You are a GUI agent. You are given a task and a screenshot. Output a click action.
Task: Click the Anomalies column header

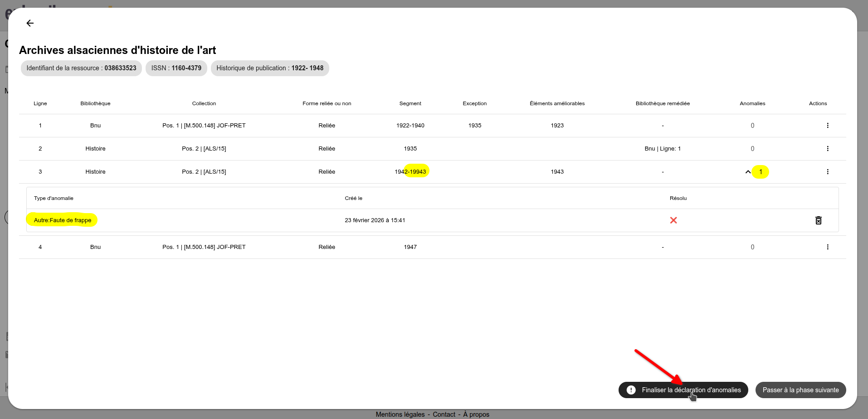(752, 103)
